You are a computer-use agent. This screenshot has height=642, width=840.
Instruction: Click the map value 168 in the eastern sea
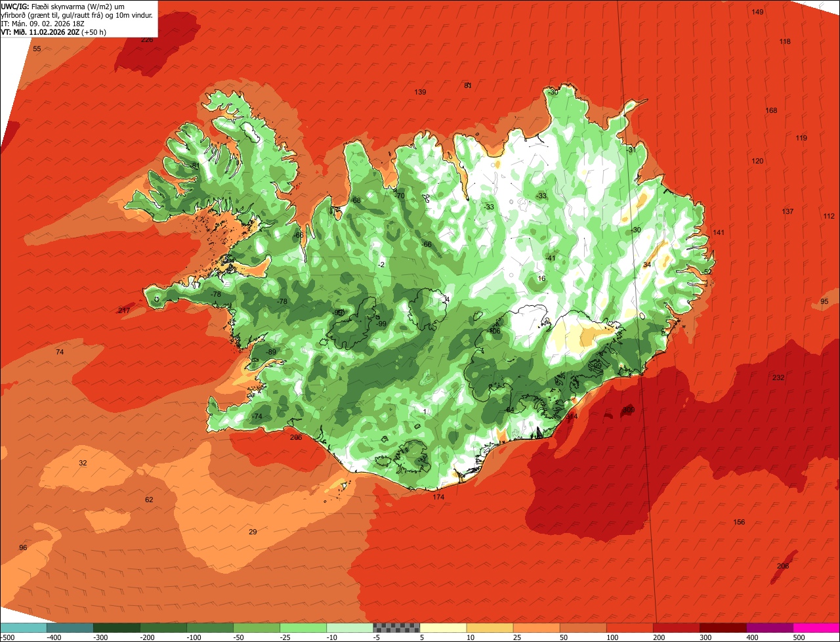pos(771,111)
